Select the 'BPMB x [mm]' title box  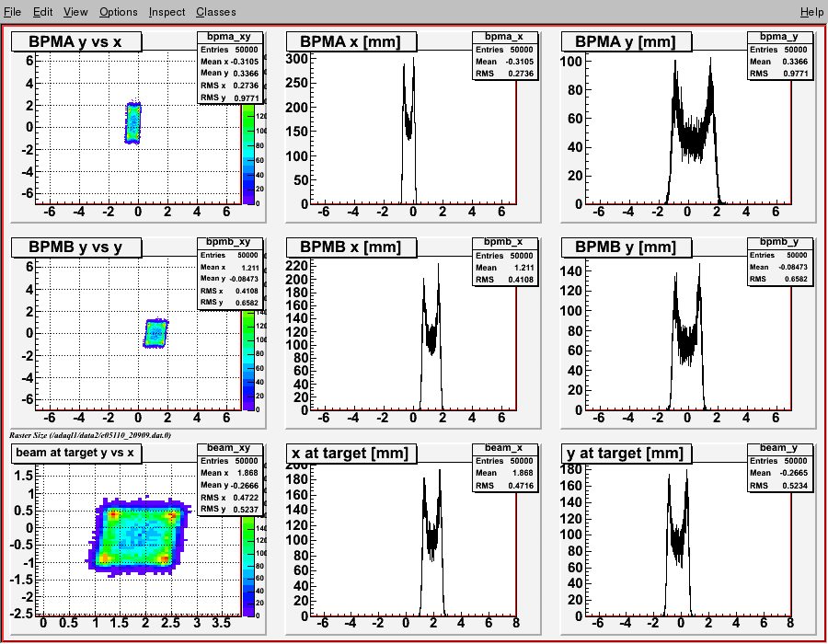(351, 247)
